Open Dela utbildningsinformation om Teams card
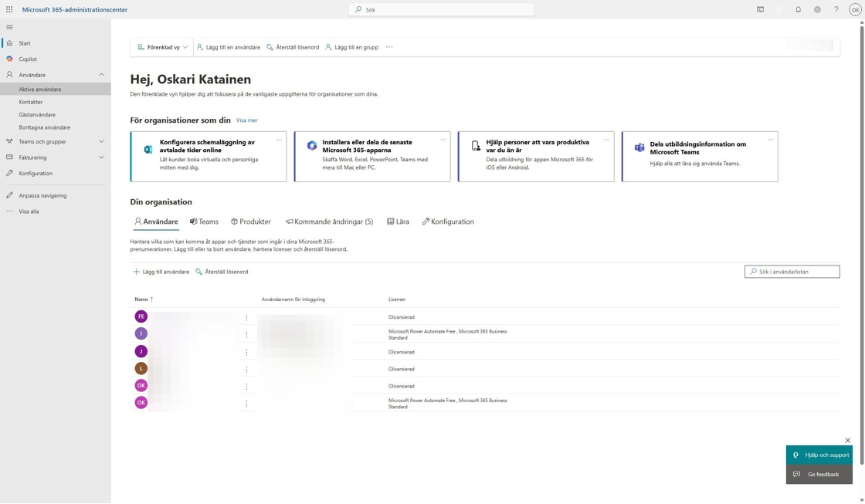The width and height of the screenshot is (865, 504). (x=700, y=157)
